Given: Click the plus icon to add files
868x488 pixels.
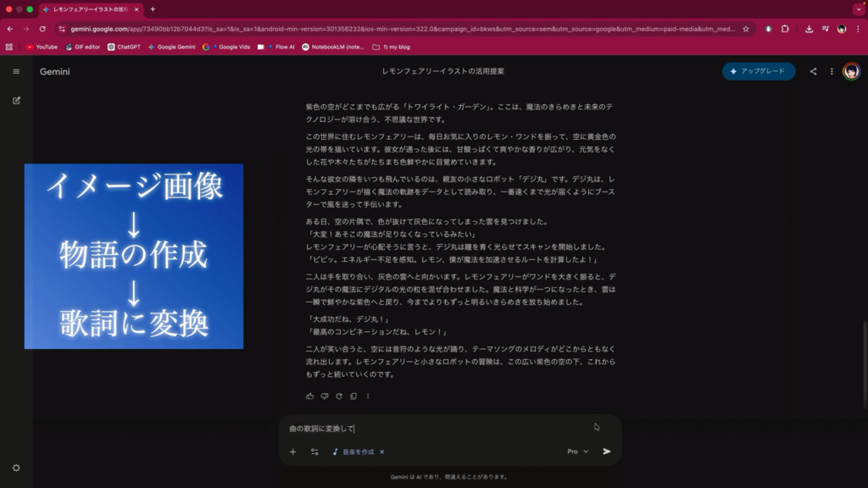Looking at the screenshot, I should pos(293,452).
